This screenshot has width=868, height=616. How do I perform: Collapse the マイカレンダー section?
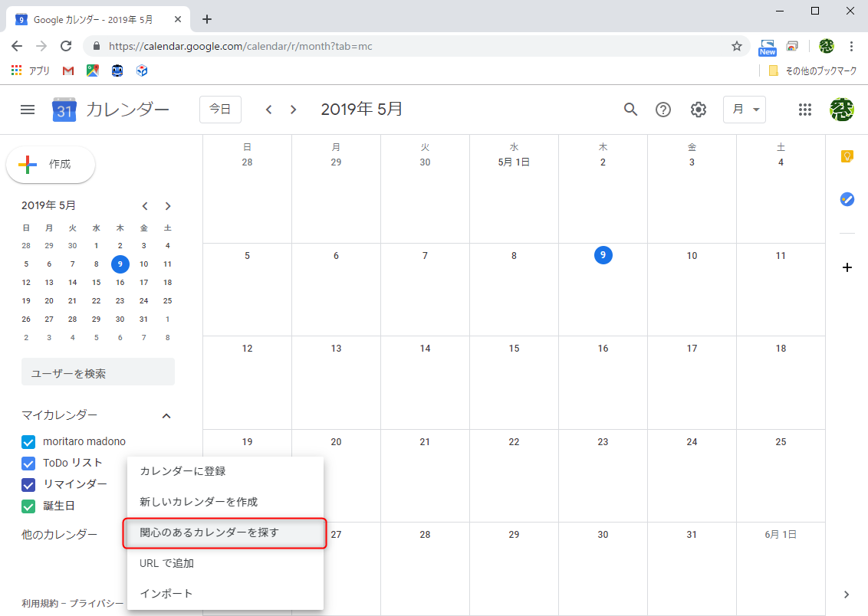tap(166, 415)
